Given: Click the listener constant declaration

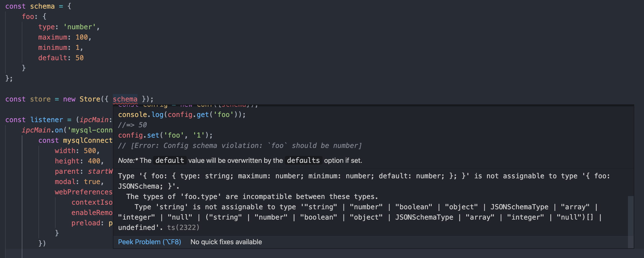Looking at the screenshot, I should 46,120.
